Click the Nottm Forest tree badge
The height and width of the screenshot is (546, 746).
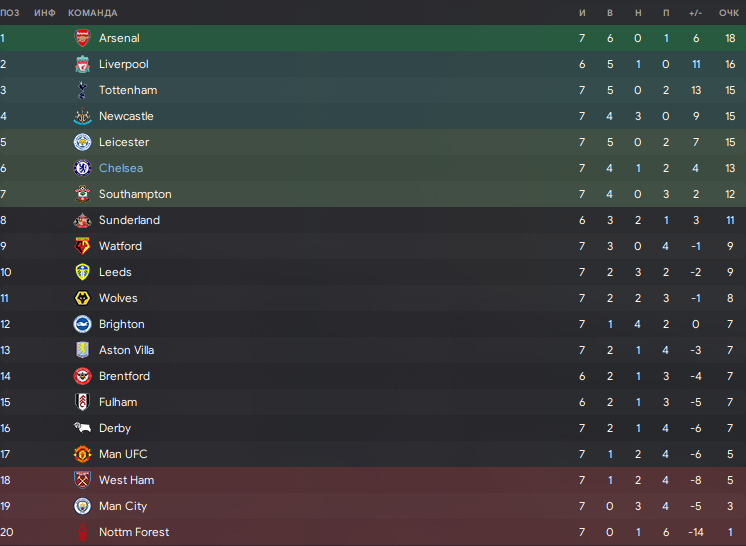tap(82, 532)
